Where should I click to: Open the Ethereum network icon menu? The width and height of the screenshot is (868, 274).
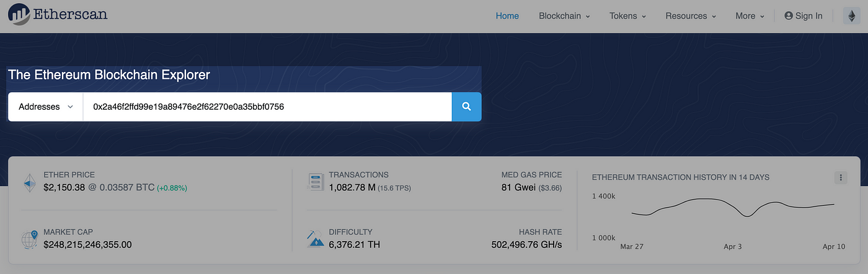[x=851, y=16]
